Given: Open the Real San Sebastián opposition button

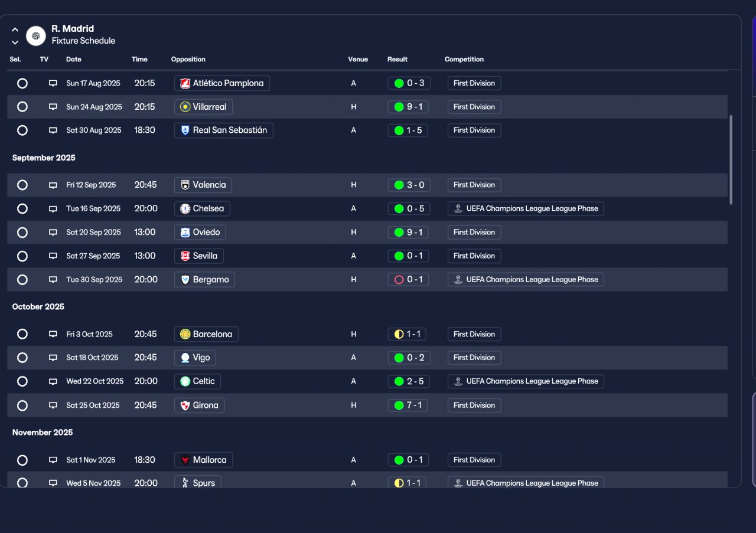Looking at the screenshot, I should click(224, 130).
